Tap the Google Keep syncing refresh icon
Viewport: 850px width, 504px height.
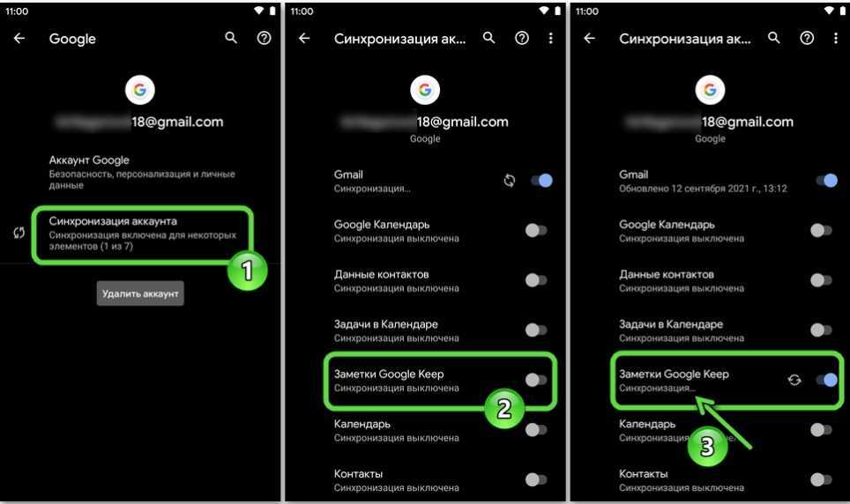794,380
